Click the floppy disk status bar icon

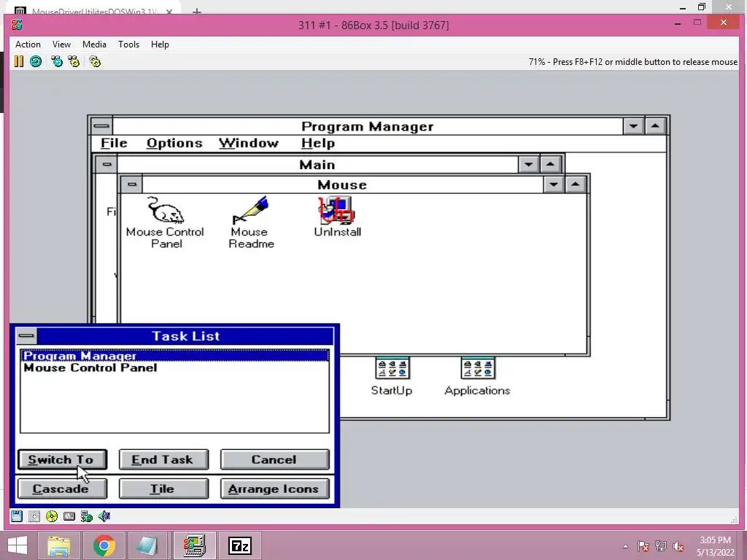17,516
